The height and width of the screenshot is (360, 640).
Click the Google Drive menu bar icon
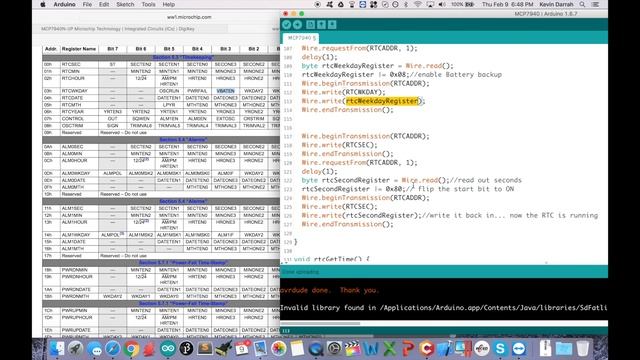point(341,4)
